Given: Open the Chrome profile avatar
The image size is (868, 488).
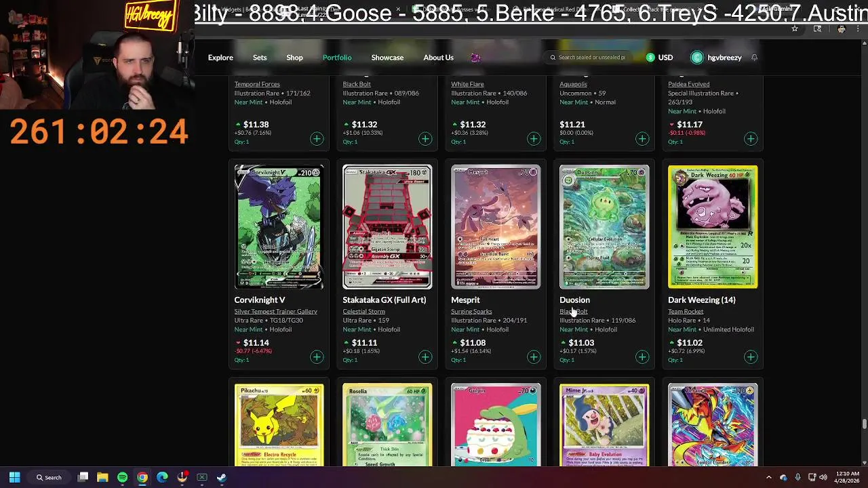Looking at the screenshot, I should coord(841,28).
